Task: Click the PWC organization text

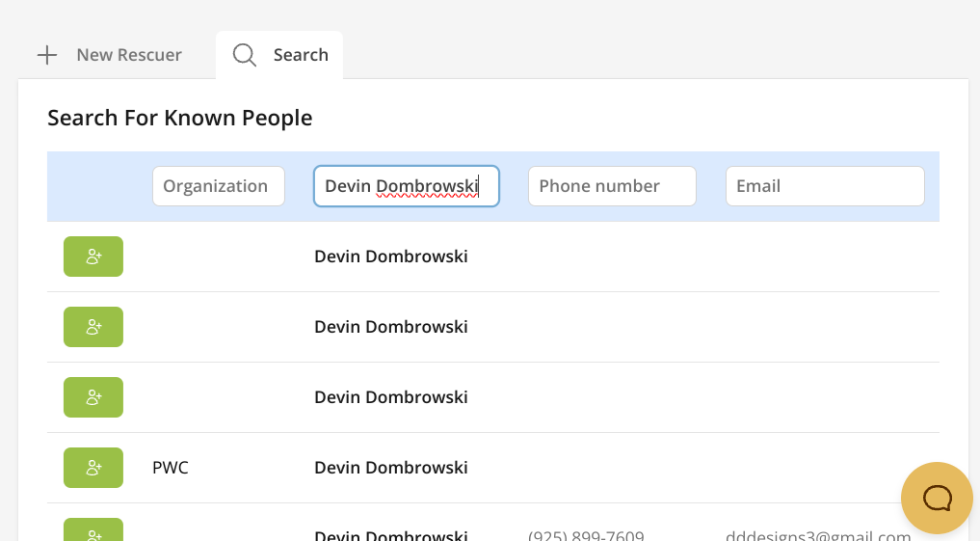Action: pos(171,468)
